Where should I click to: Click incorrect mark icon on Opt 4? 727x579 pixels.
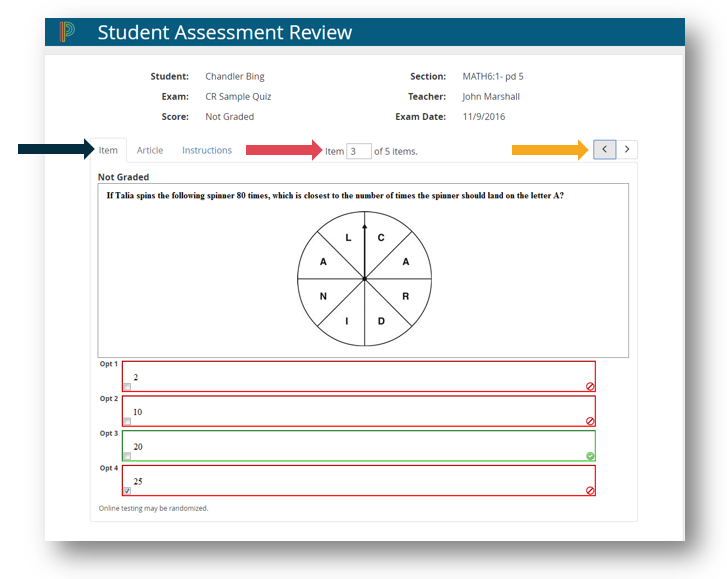tap(590, 490)
